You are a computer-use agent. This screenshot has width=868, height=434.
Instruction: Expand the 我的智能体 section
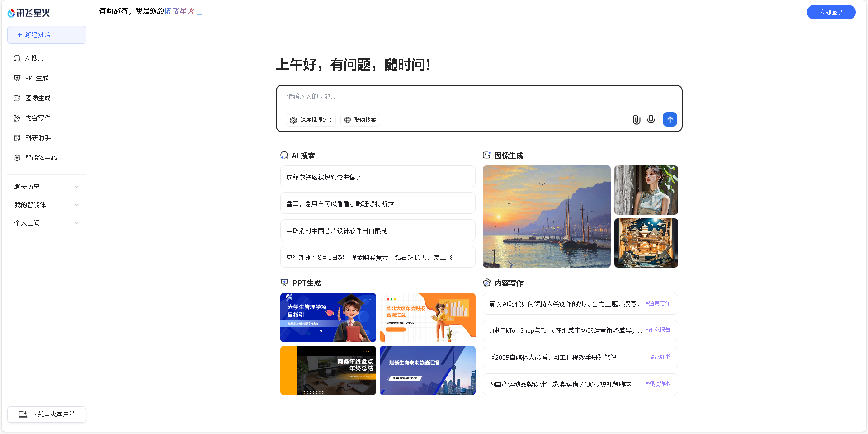click(x=46, y=205)
